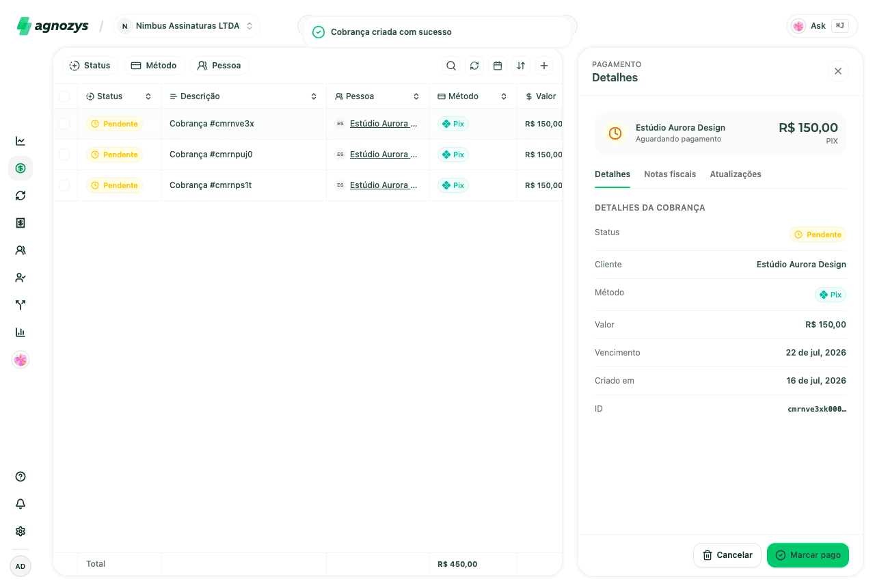875x588 pixels.
Task: Open the invoice receipt sidebar icon
Action: [x=21, y=223]
